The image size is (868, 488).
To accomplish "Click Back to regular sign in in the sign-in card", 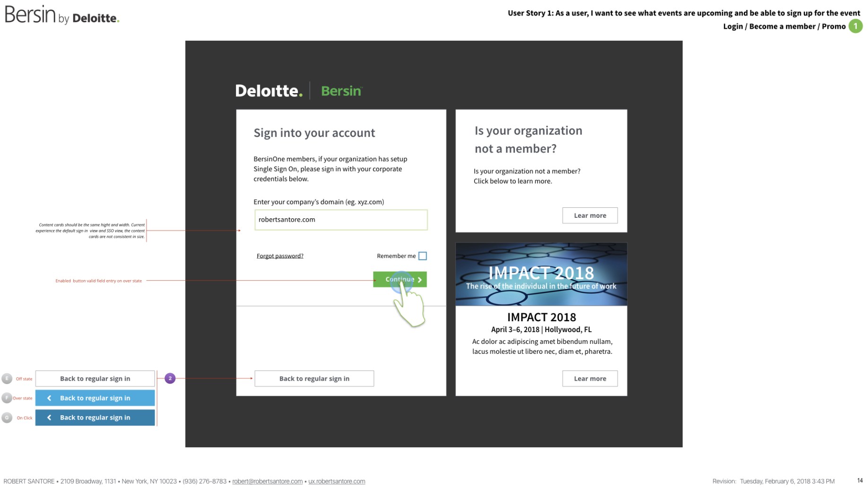I will tap(314, 378).
